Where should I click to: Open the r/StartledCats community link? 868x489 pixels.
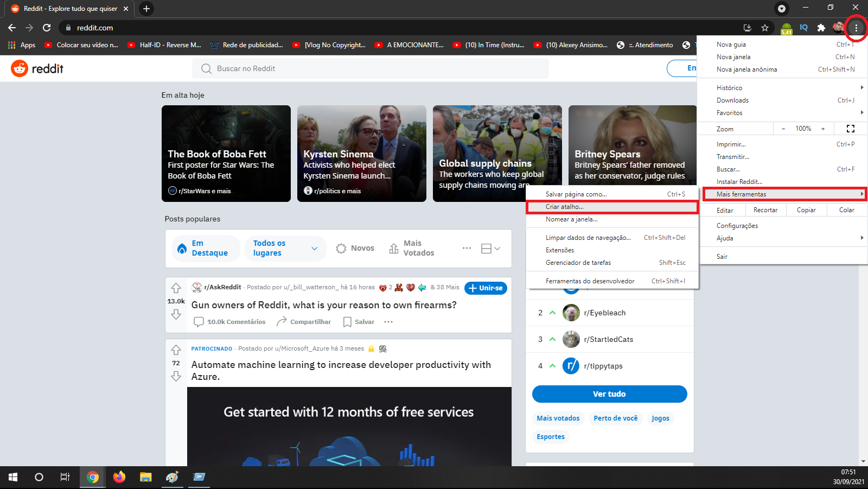point(608,339)
